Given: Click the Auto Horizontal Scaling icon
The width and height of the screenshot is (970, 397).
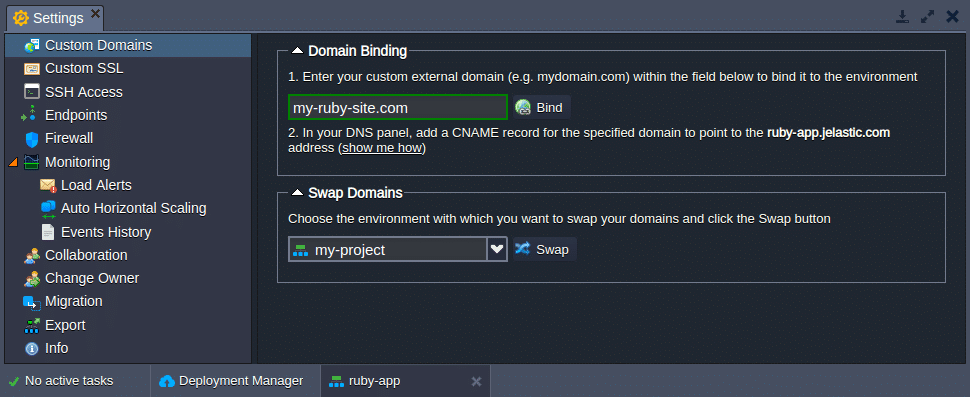Looking at the screenshot, I should coord(48,209).
